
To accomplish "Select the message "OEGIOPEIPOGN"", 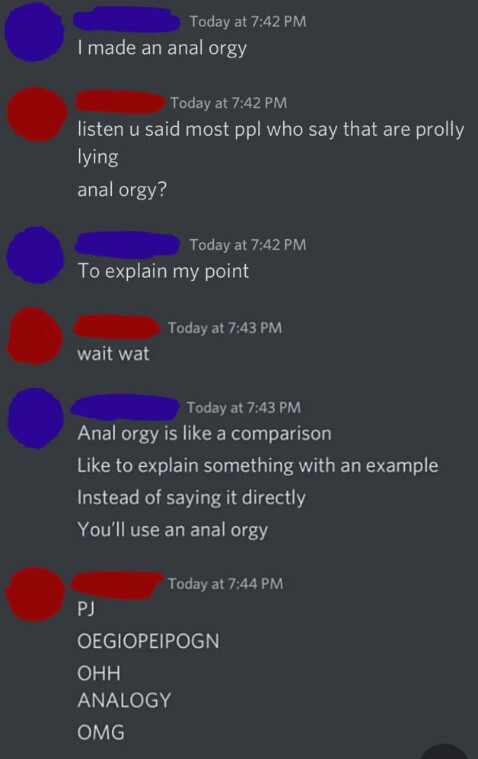I will [148, 641].
